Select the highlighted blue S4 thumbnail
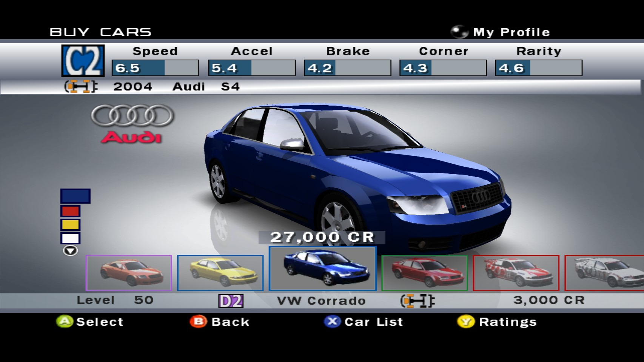 click(x=323, y=268)
